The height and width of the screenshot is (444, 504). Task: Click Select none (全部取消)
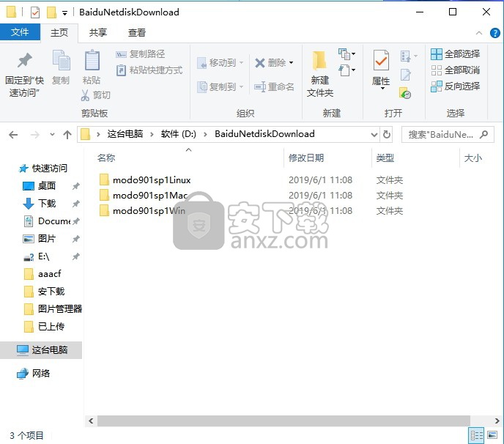pyautogui.click(x=456, y=70)
